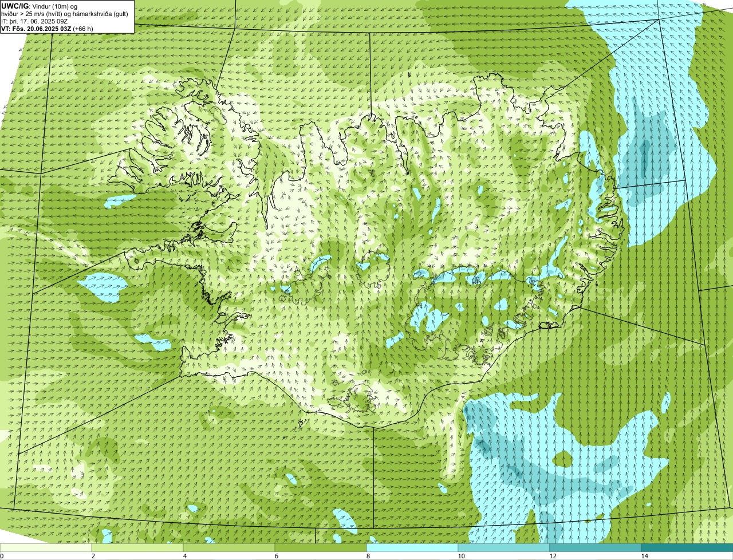This screenshot has width=733, height=560.
Task: Click the dark teal swatch above 14 m/s
Action: (x=687, y=547)
